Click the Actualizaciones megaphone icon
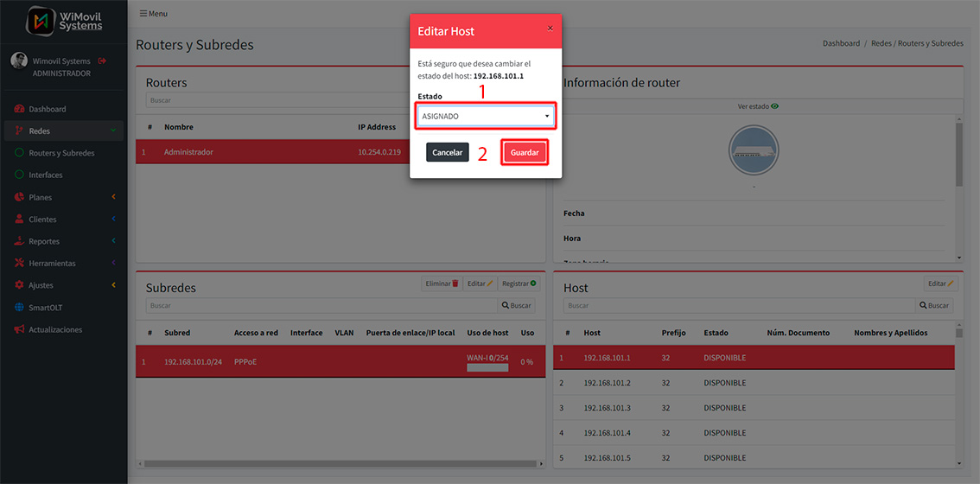 19,329
